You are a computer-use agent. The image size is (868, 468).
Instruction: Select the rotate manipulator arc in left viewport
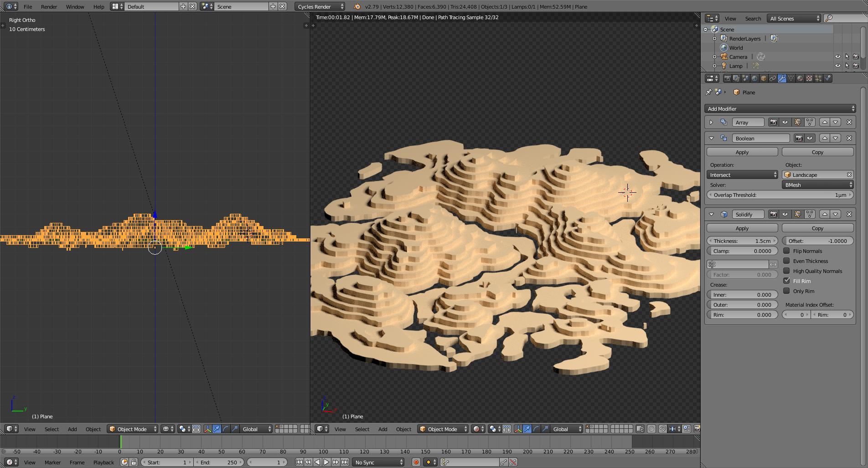[226, 429]
